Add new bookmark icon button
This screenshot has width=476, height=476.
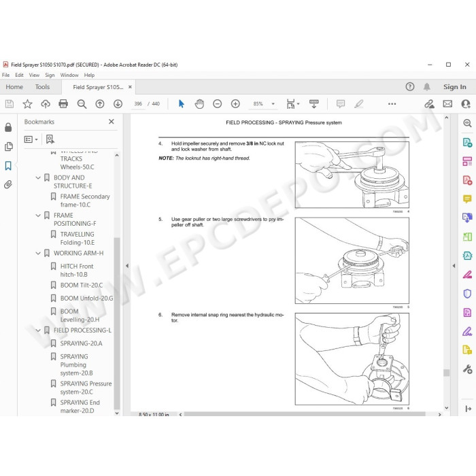click(x=50, y=139)
